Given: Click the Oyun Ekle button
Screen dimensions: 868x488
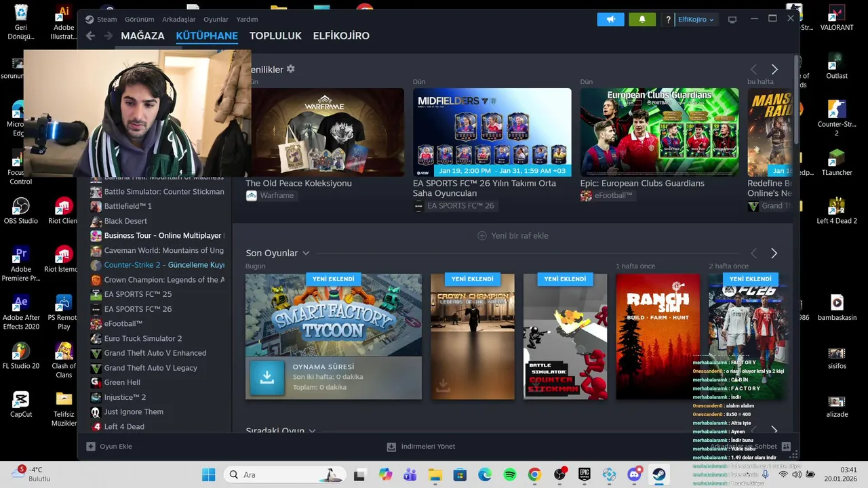Looking at the screenshot, I should [x=109, y=447].
